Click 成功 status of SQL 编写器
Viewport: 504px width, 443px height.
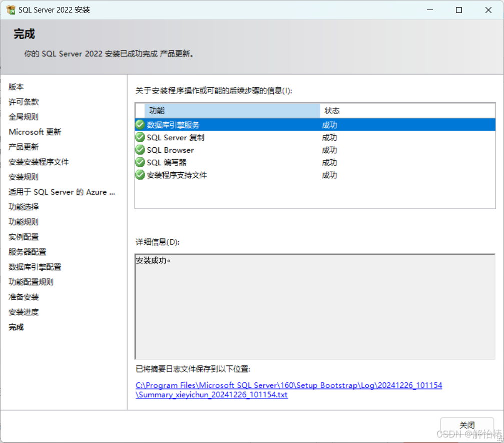[x=329, y=163]
